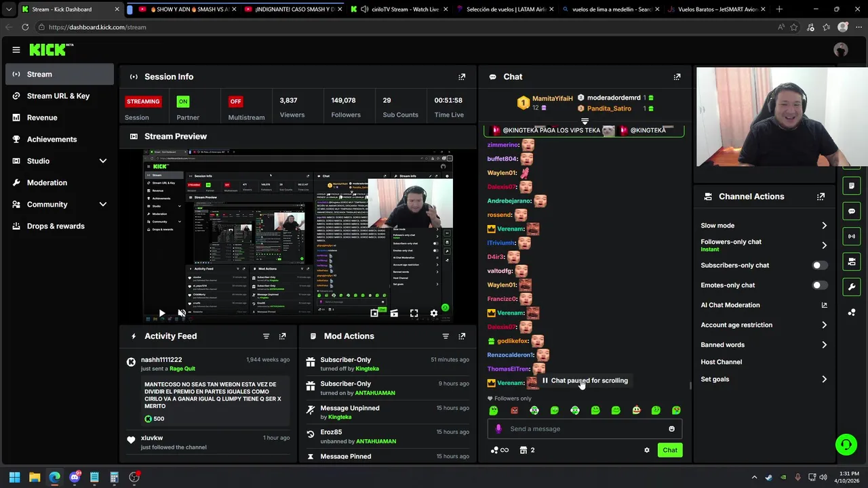Expand pinned message chevron in chat header
Image resolution: width=868 pixels, height=488 pixels.
(585, 121)
